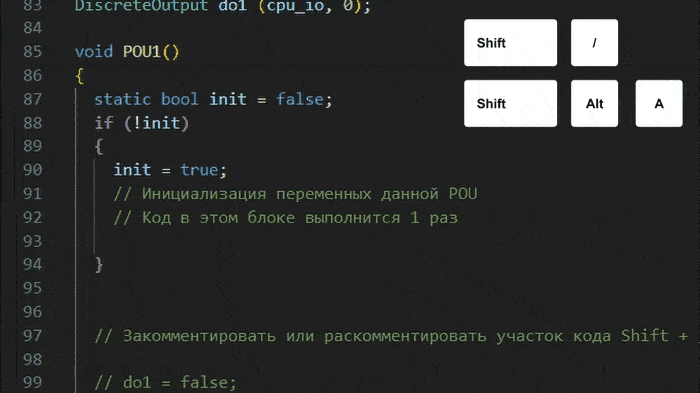This screenshot has height=393, width=700.
Task: Click the Alt key overlay
Action: point(594,104)
